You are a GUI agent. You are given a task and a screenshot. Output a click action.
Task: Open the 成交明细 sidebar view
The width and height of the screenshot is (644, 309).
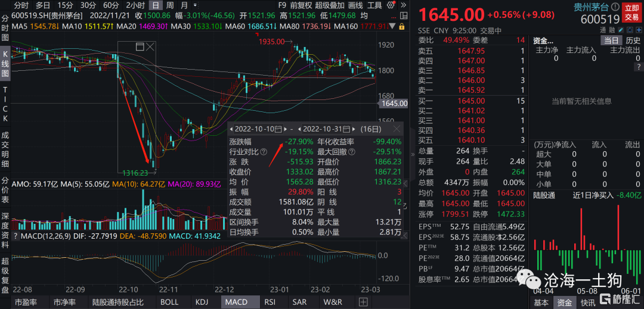pos(5,149)
